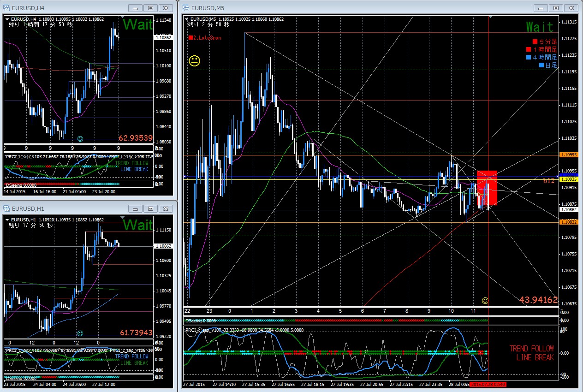Click the blue TREND FOLLOW text in H1 window

132,356
